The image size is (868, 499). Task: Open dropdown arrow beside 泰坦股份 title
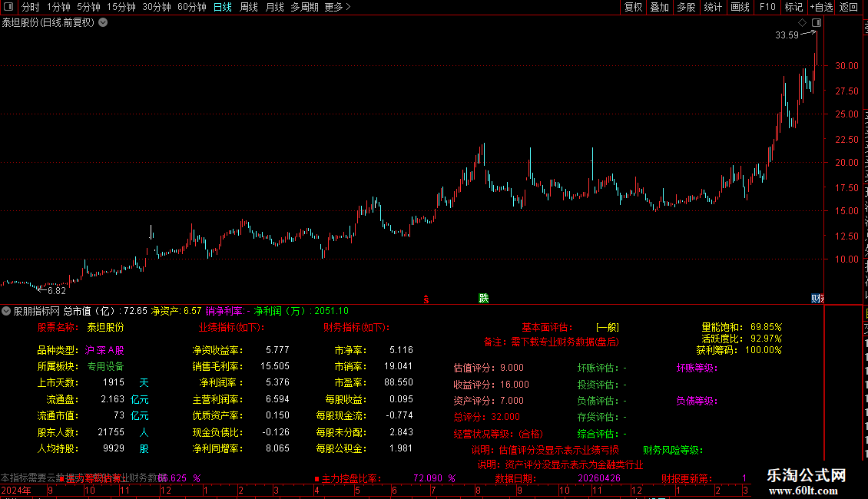click(103, 23)
